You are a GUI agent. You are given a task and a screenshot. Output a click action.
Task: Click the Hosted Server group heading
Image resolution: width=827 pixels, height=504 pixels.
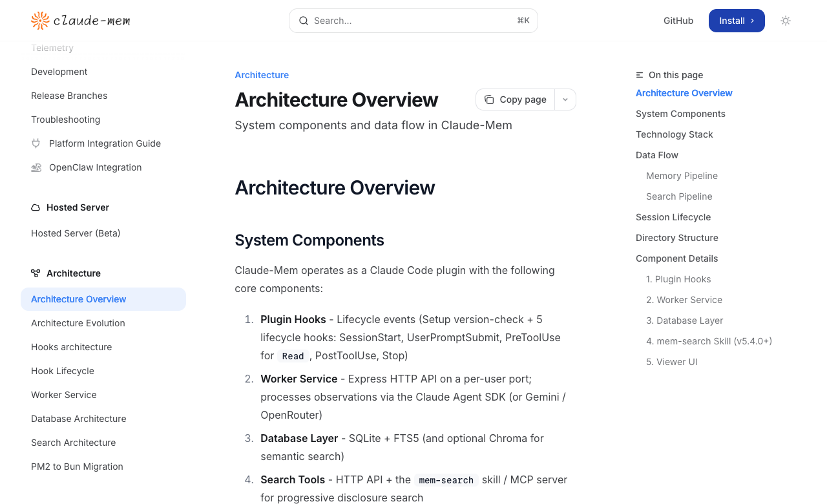pyautogui.click(x=78, y=207)
